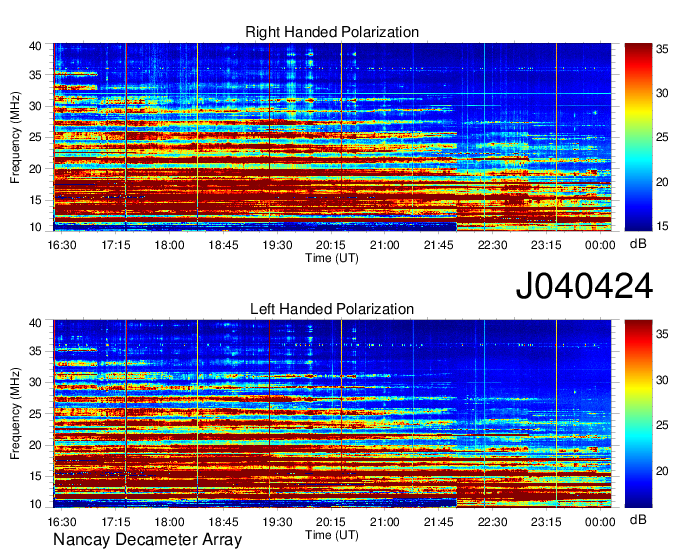The height and width of the screenshot is (552, 680).
Task: Click 22:30 tick under Right Handed plot
Action: click(x=493, y=245)
